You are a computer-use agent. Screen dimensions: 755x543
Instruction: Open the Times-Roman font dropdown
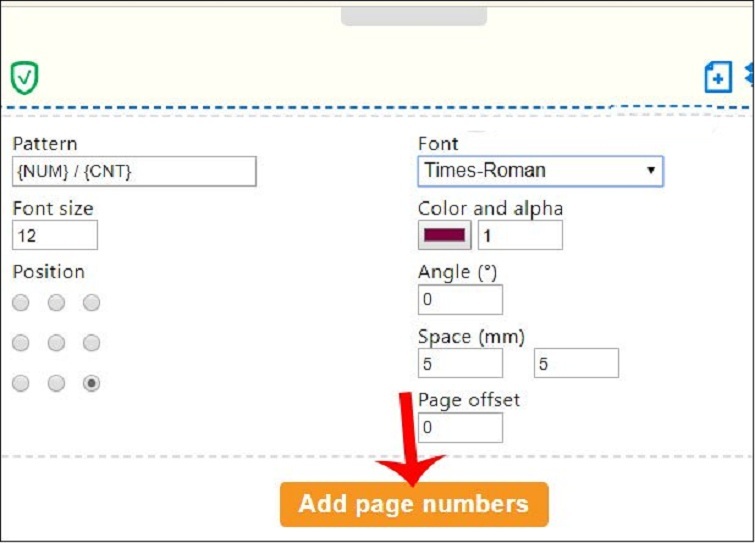point(540,171)
